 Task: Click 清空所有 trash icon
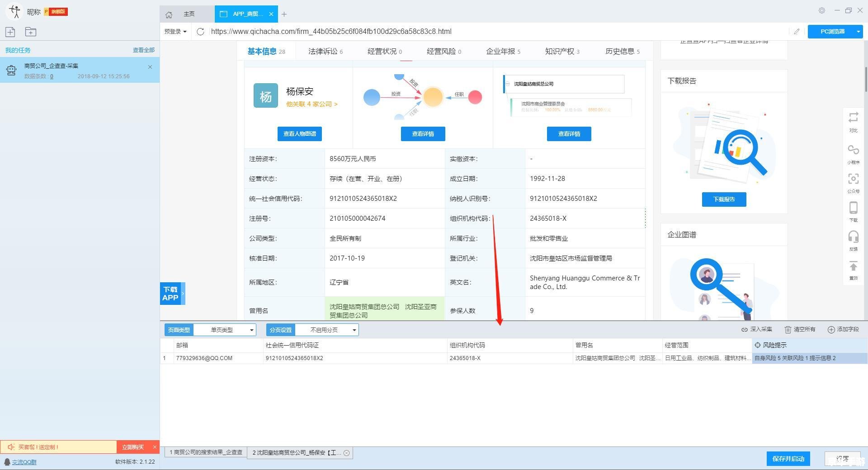pos(788,329)
